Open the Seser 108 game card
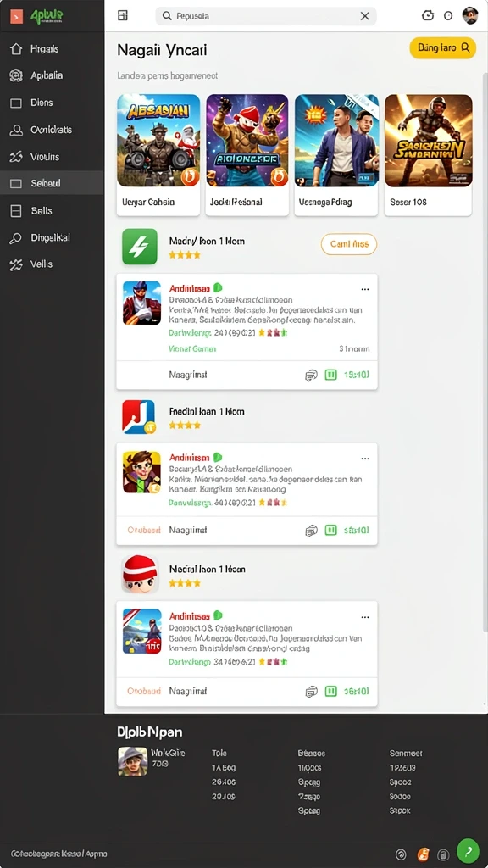488x868 pixels. [428, 154]
